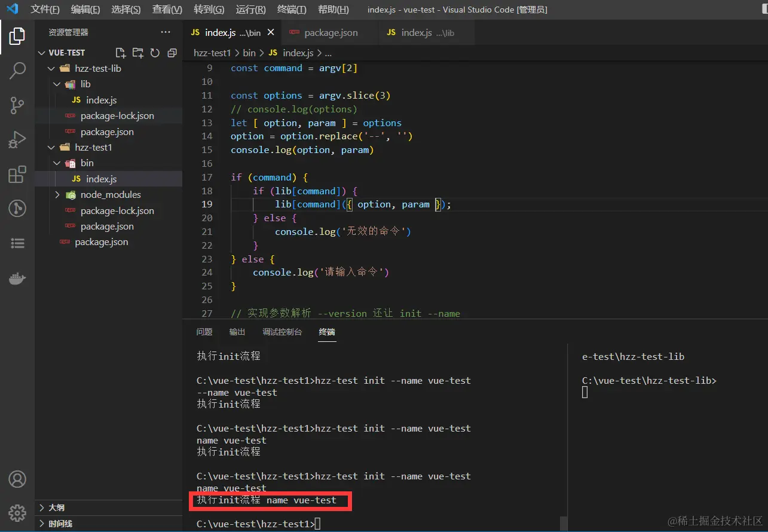Open package-lock.json under hzz-test1
Screen dimensions: 768x532
117,210
